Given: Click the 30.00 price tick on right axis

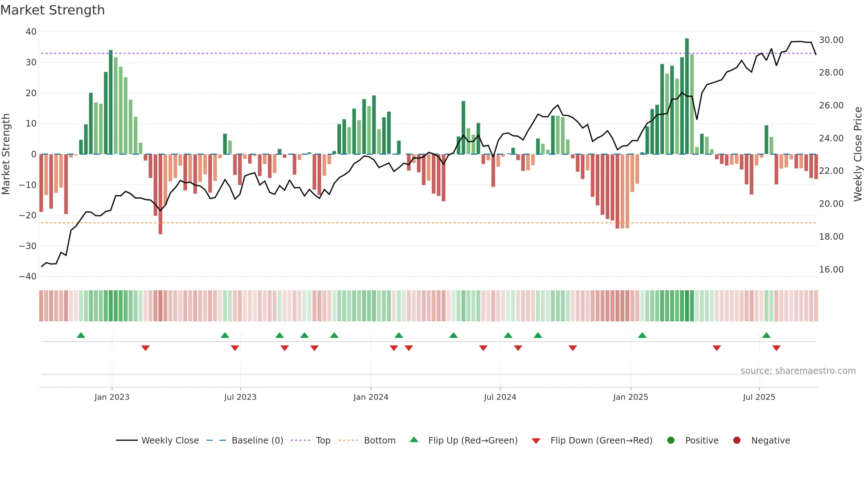Looking at the screenshot, I should (831, 40).
